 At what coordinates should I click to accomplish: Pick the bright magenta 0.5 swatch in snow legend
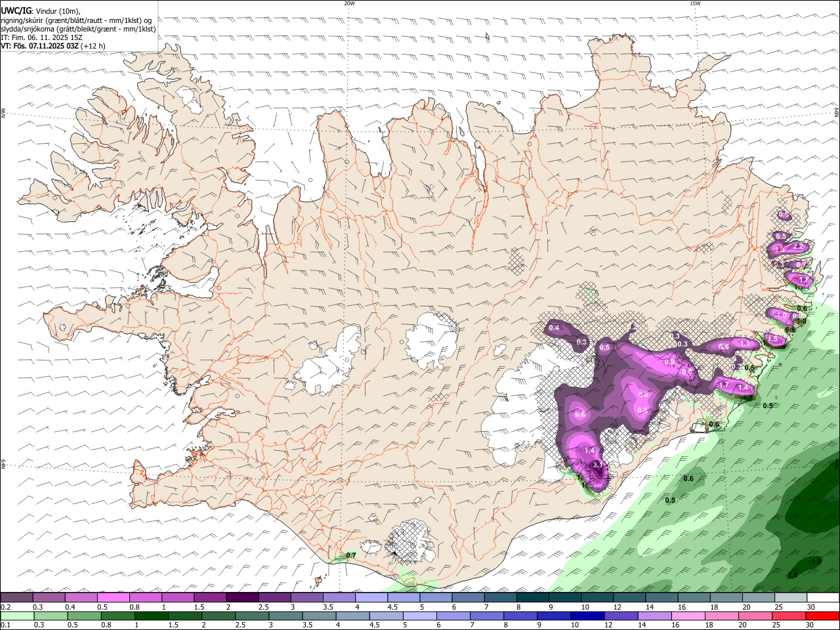click(114, 598)
